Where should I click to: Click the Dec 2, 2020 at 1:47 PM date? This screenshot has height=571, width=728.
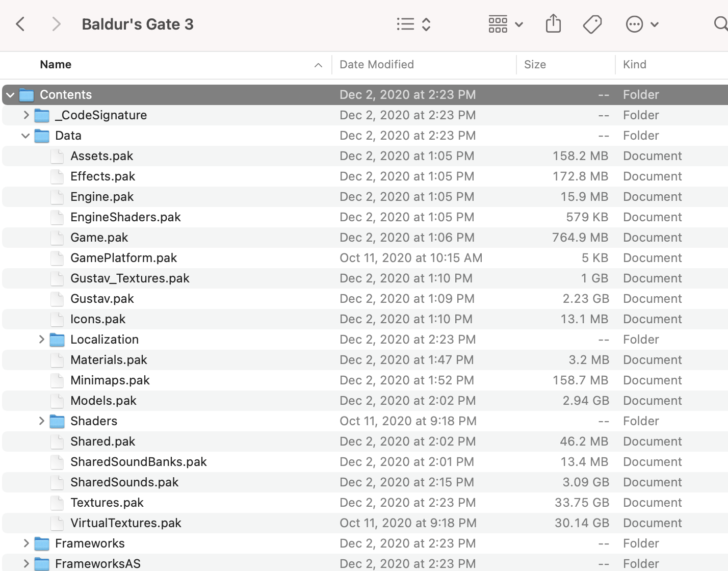[407, 360]
